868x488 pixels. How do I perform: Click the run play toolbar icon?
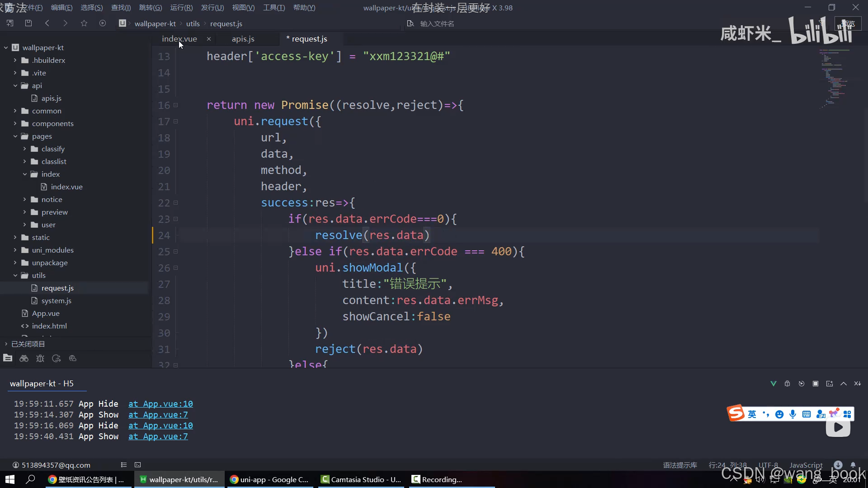[x=103, y=23]
